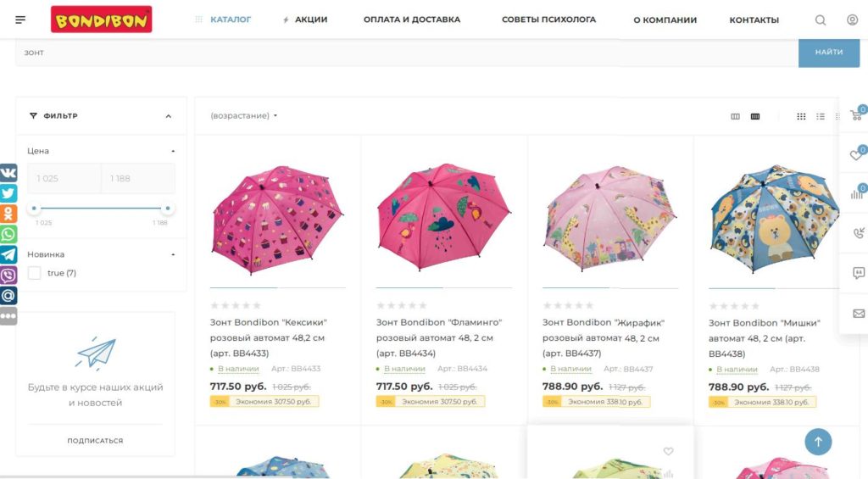This screenshot has width=868, height=479.
Task: Open the sort order dropdown (возрастание)
Action: 244,116
